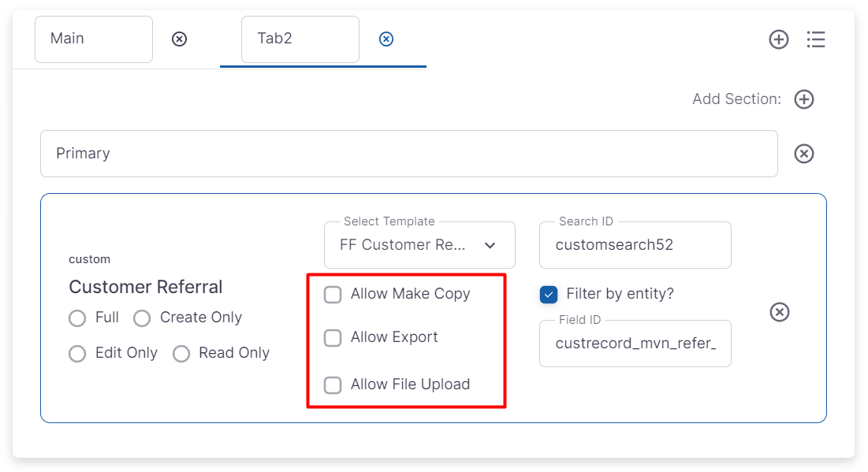Remove Tab2 using its blue X icon
The height and width of the screenshot is (472, 868).
(x=386, y=39)
